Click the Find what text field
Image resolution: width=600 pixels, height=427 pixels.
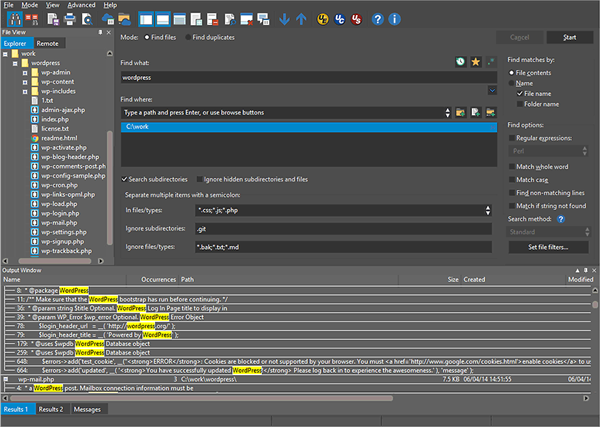click(300, 76)
